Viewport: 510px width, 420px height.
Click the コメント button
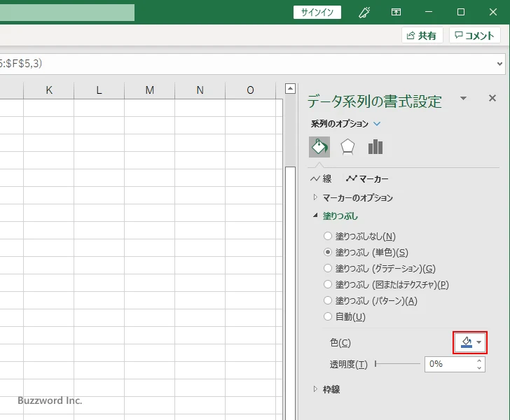click(474, 35)
